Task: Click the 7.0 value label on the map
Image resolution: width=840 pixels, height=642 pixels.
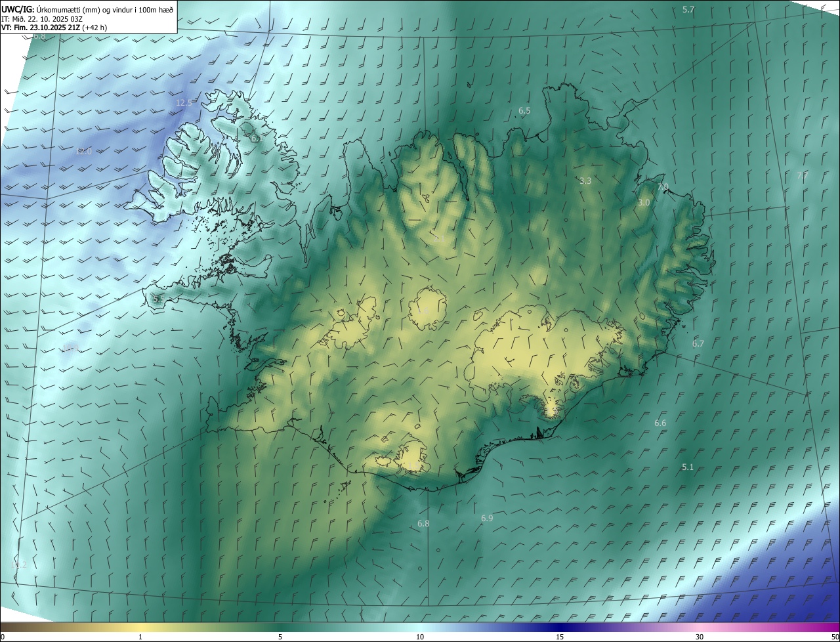Action: 663,187
